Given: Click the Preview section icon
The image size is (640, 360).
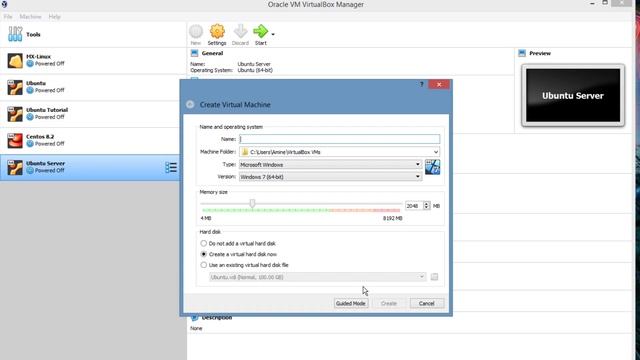Looking at the screenshot, I should point(522,53).
